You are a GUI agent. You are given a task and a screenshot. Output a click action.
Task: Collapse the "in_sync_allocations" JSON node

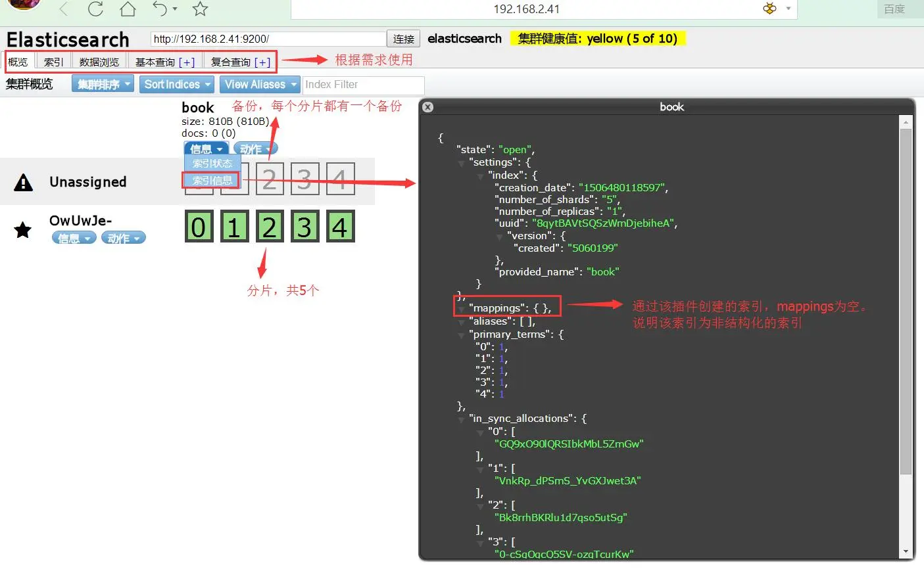coord(461,419)
